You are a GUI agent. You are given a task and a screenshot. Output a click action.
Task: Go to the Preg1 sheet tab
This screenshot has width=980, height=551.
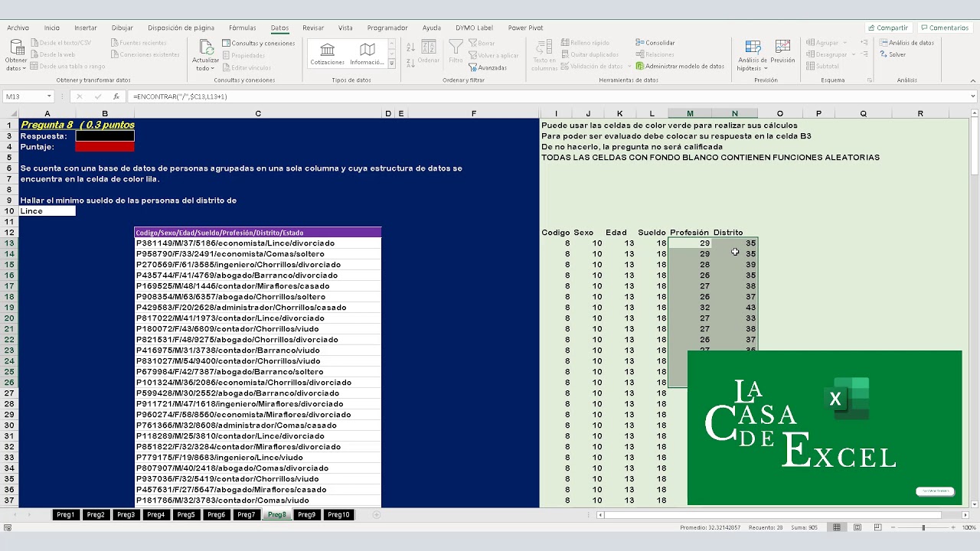tap(65, 515)
